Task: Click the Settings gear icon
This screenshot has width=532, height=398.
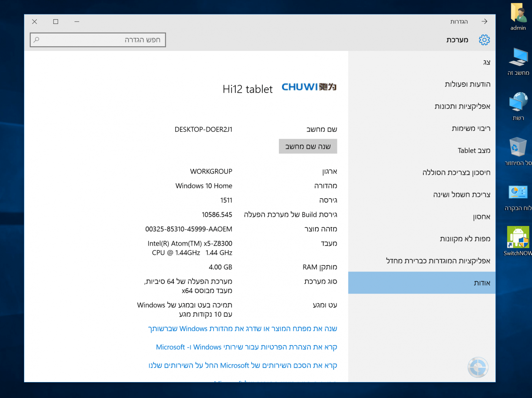Action: coord(484,40)
